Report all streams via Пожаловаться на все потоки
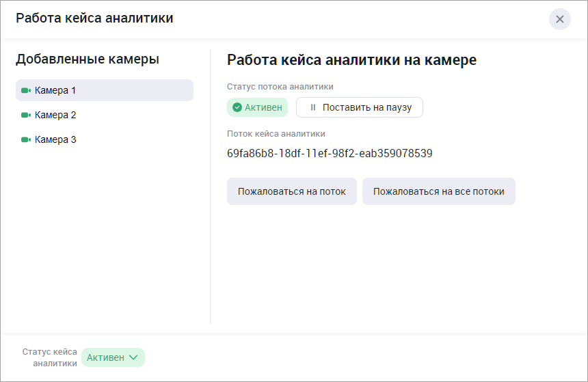Viewport: 588px width, 382px height. [x=438, y=191]
